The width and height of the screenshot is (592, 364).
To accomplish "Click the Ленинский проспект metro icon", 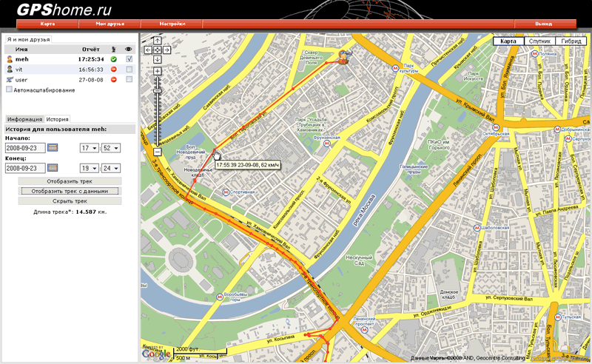I will [364, 330].
